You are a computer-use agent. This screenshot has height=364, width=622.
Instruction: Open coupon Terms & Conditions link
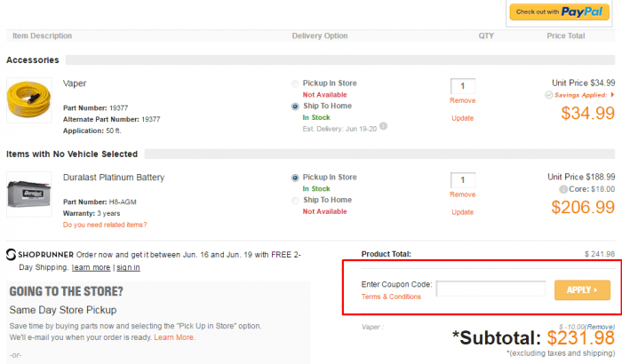pyautogui.click(x=391, y=297)
